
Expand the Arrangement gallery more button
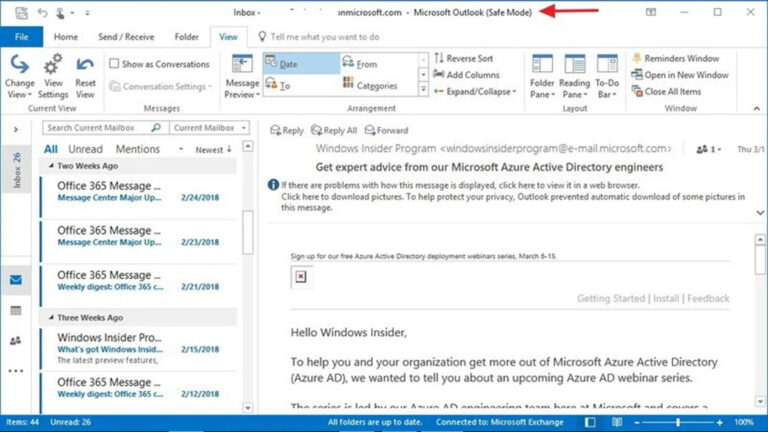click(423, 89)
